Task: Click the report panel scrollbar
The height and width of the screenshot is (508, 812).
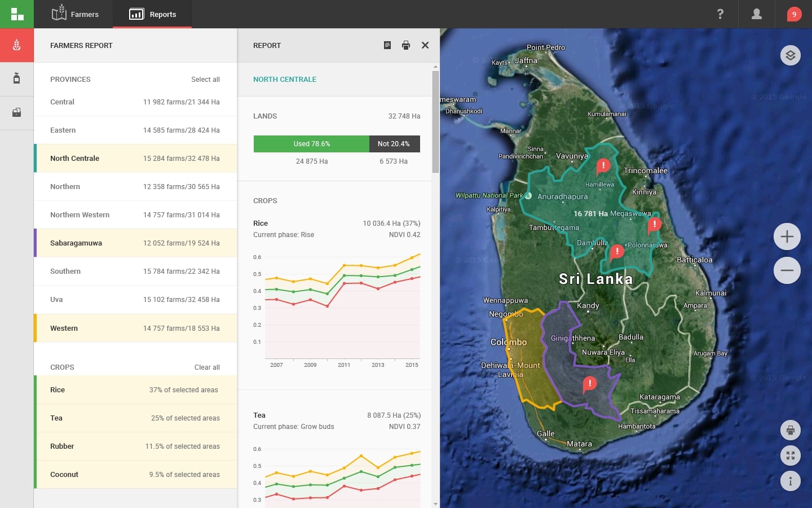Action: [435, 122]
